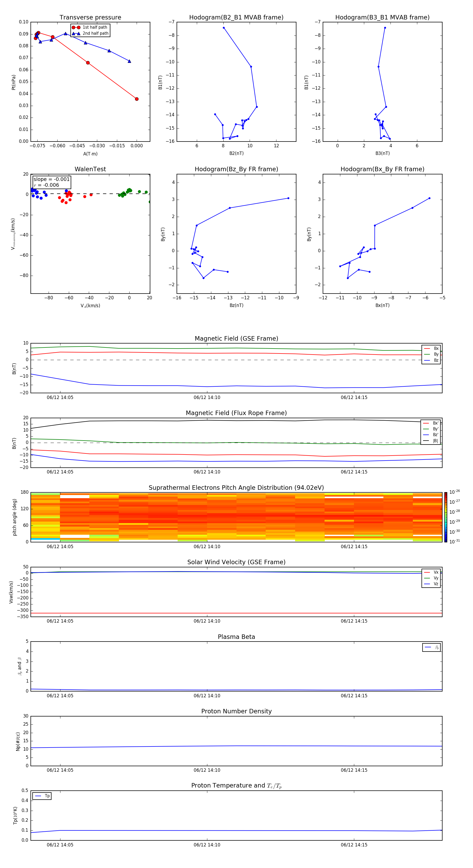Screen dimensions: 473x868
Task: Click "06/12 14:05" tick in Magnetic Field GSE panel
Action: pyautogui.click(x=60, y=397)
